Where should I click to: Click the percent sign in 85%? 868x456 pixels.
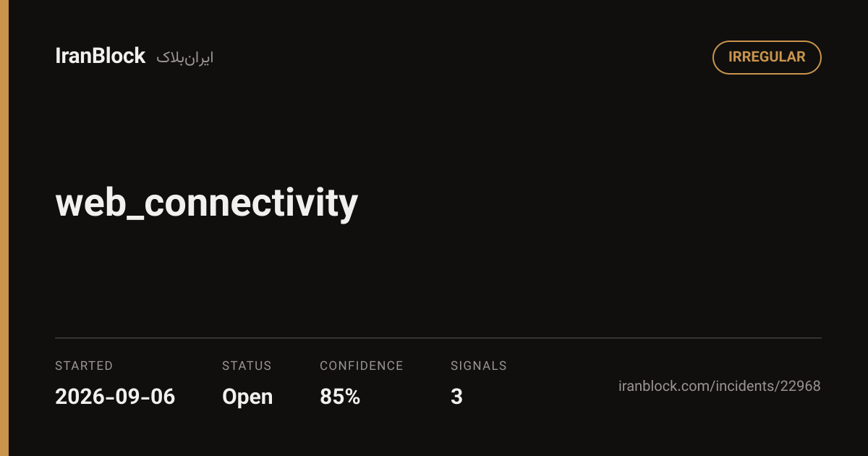coord(352,397)
